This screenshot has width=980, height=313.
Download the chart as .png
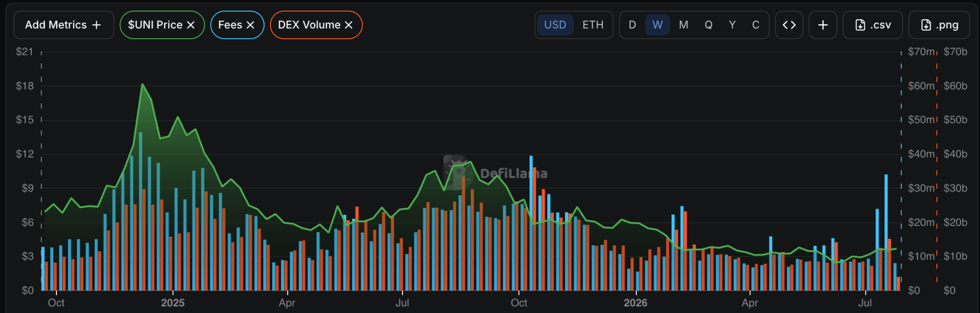click(939, 25)
